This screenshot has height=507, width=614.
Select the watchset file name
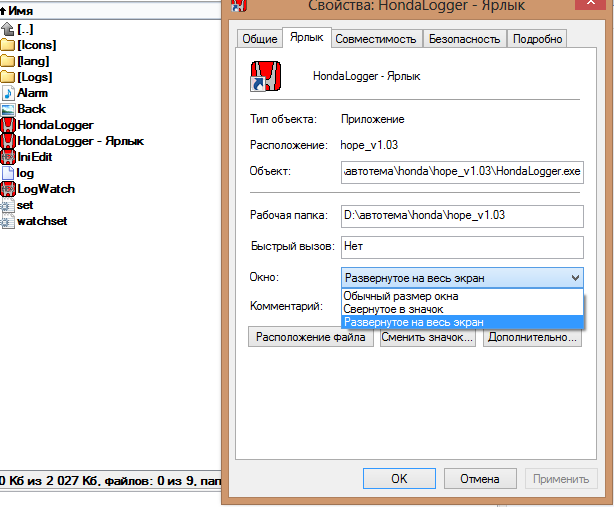42,221
